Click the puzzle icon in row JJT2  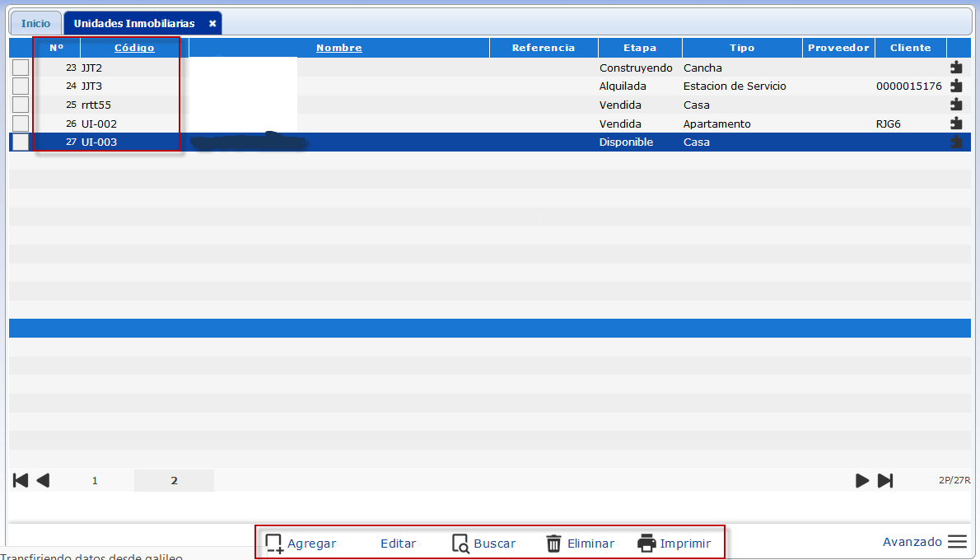point(956,68)
